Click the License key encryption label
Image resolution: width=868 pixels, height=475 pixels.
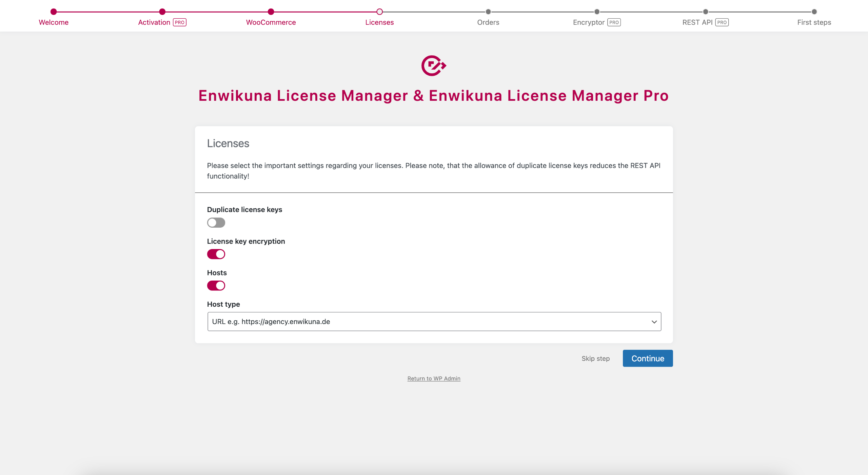[246, 241]
